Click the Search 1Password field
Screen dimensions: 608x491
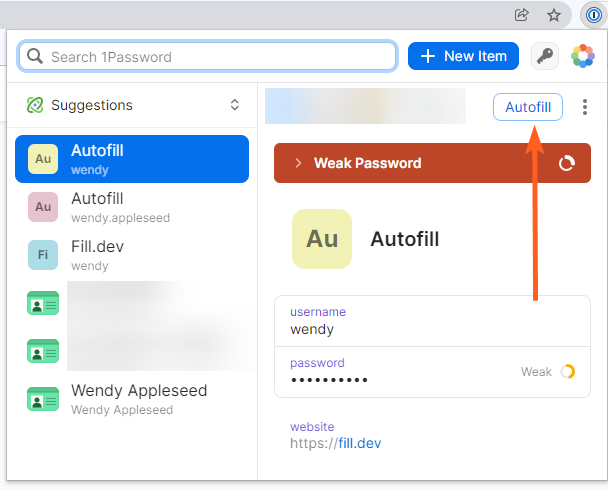[x=208, y=57]
